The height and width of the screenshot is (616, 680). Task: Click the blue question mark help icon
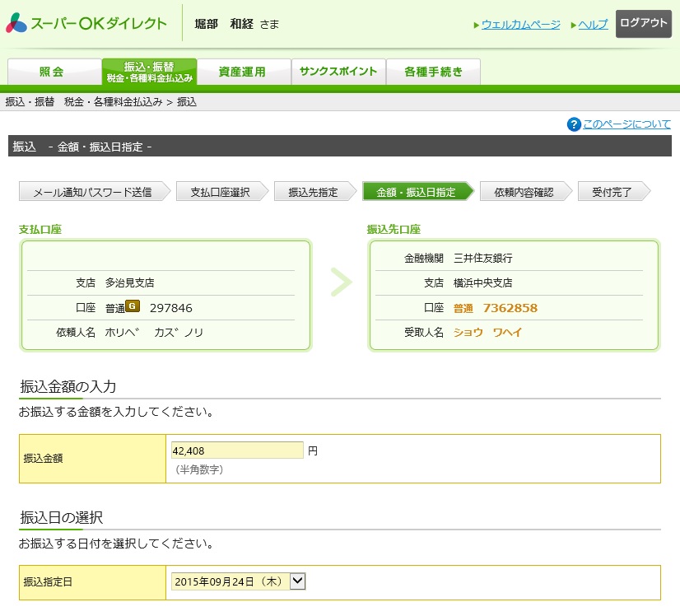pyautogui.click(x=574, y=124)
